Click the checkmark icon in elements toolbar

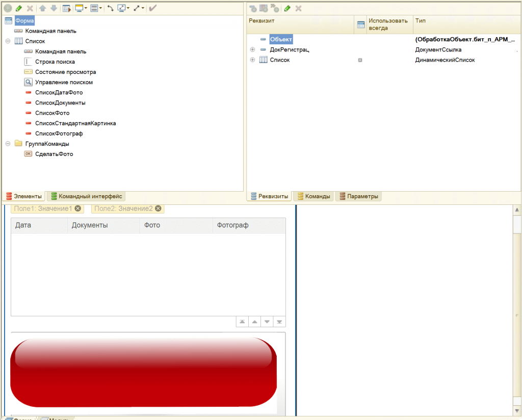coord(153,8)
